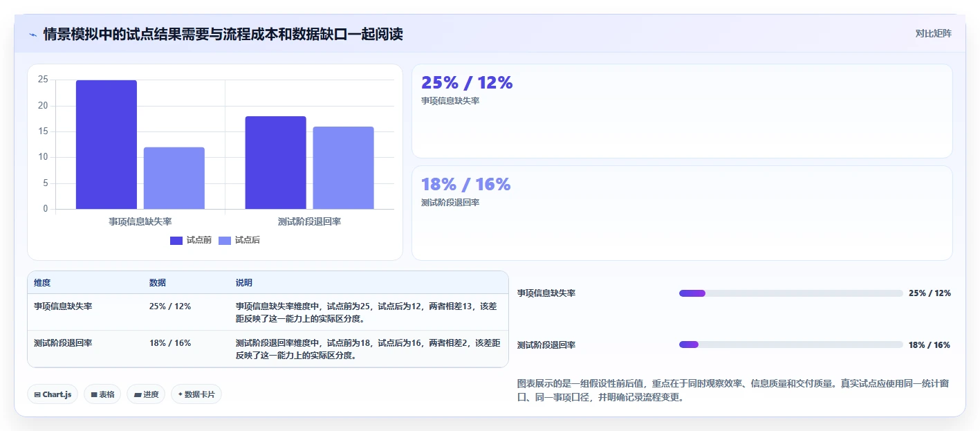Select the Chart.js chip
The height and width of the screenshot is (431, 980).
pos(53,394)
